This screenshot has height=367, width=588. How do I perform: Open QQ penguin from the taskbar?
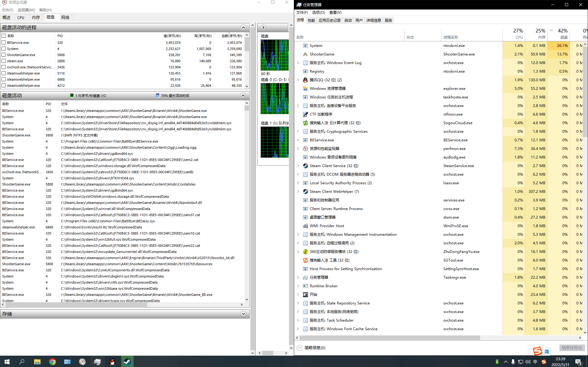[x=112, y=362]
